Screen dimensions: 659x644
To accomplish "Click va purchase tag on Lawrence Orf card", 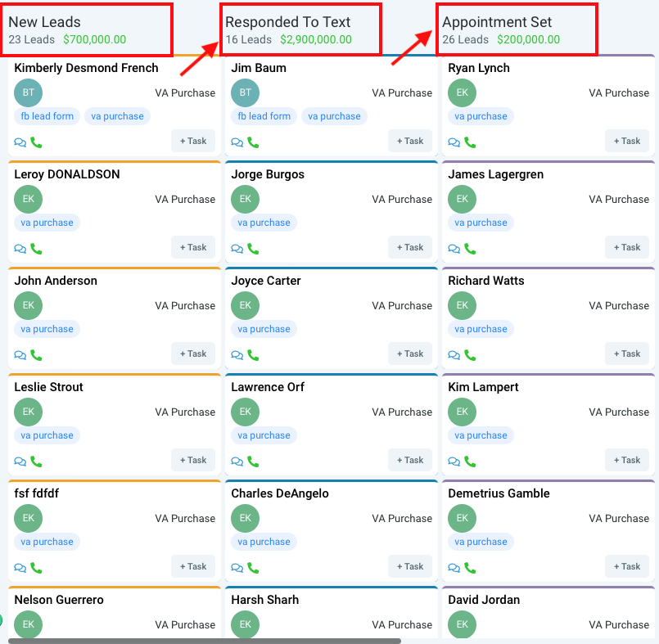I will coord(264,435).
